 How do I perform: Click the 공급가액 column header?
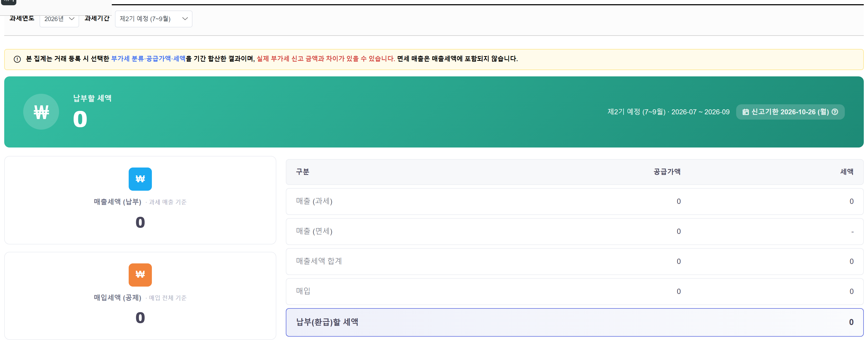(667, 172)
